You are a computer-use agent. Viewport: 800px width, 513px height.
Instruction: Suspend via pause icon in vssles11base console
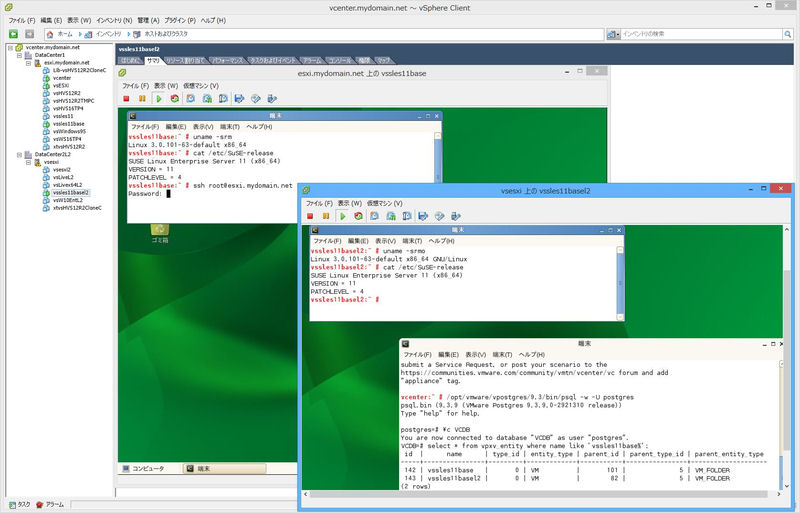coord(142,99)
